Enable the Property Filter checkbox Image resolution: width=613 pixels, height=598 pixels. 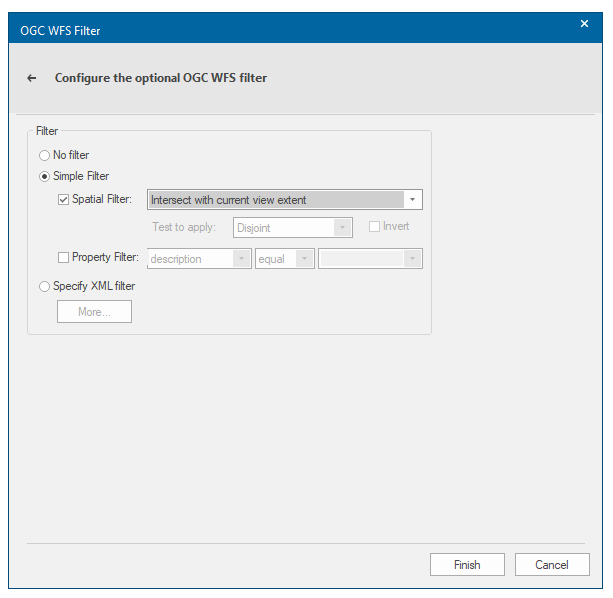pyautogui.click(x=64, y=258)
